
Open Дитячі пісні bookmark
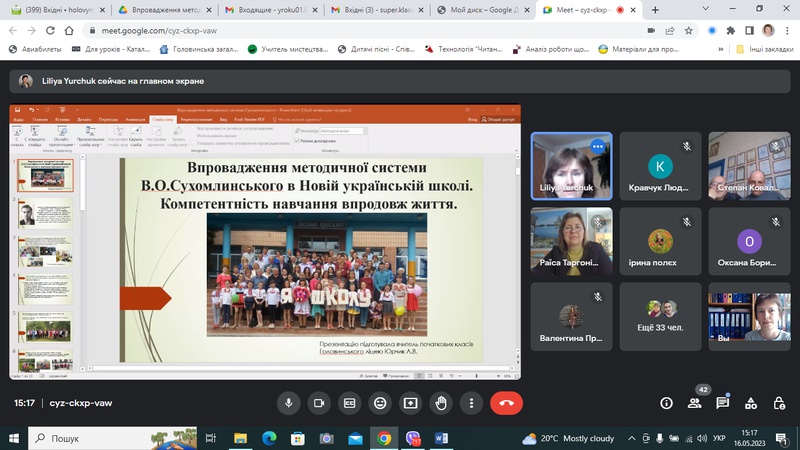[377, 49]
